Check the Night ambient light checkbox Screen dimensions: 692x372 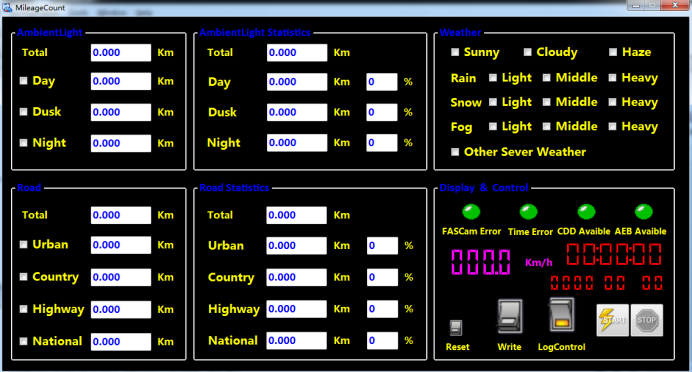[x=23, y=143]
